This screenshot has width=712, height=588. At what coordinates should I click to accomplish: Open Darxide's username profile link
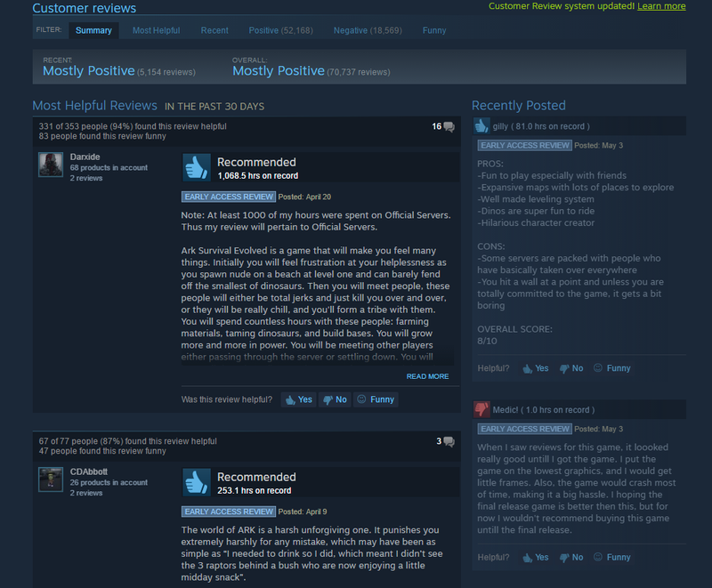(85, 157)
